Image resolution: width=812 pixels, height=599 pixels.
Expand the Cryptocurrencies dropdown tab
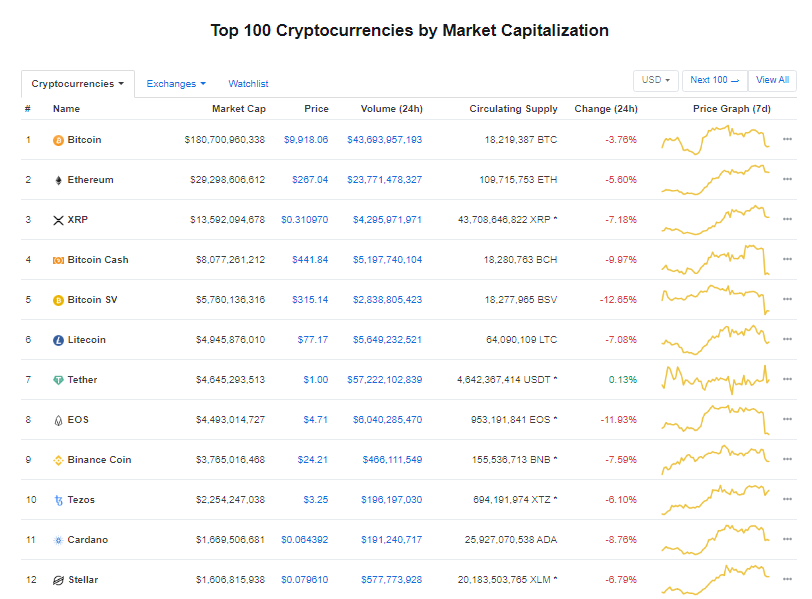78,84
